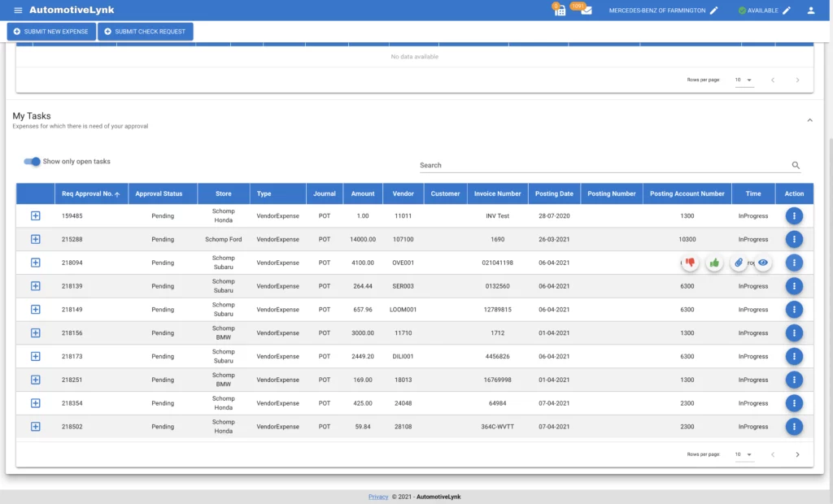Image resolution: width=833 pixels, height=504 pixels.
Task: Edit Available status pencil icon
Action: [787, 10]
